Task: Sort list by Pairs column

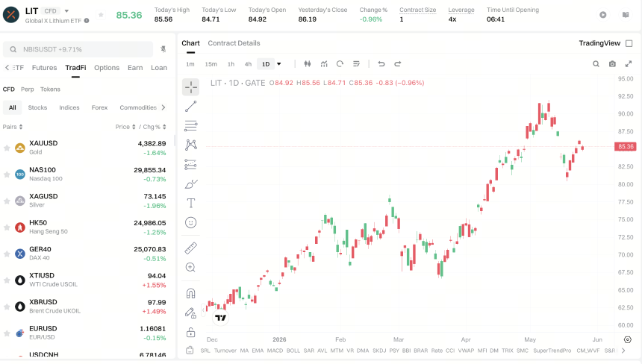Action: click(x=13, y=127)
